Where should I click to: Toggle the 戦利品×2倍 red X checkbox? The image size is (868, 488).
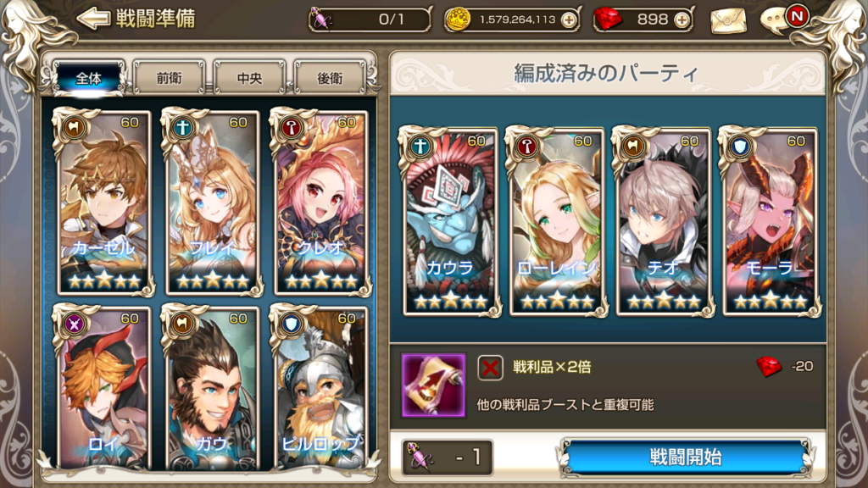point(490,368)
